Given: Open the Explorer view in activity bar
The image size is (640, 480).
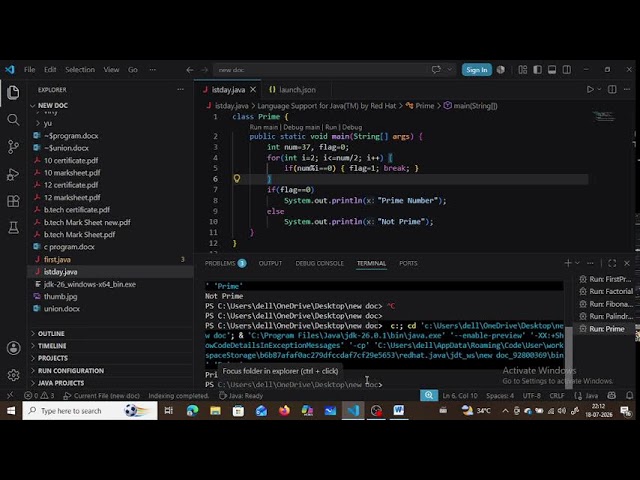Looking at the screenshot, I should pyautogui.click(x=13, y=93).
